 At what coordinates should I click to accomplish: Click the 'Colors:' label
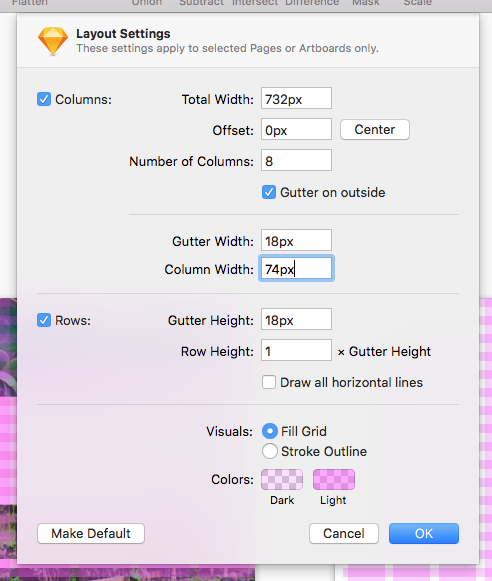[232, 479]
